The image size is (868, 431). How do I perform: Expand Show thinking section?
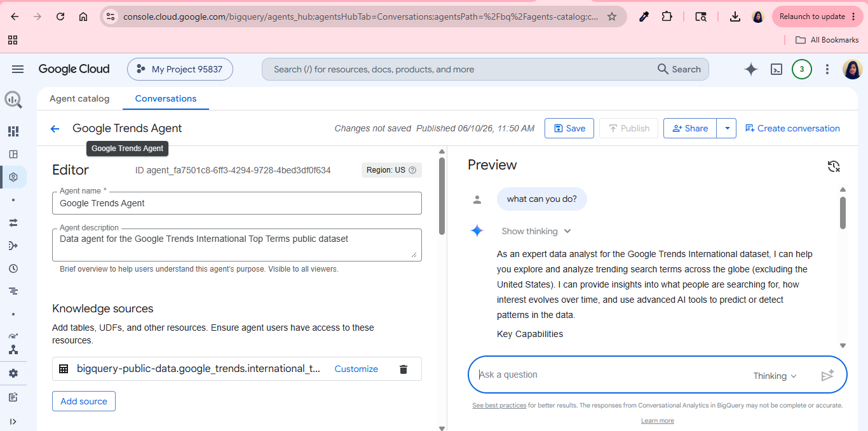pos(536,231)
